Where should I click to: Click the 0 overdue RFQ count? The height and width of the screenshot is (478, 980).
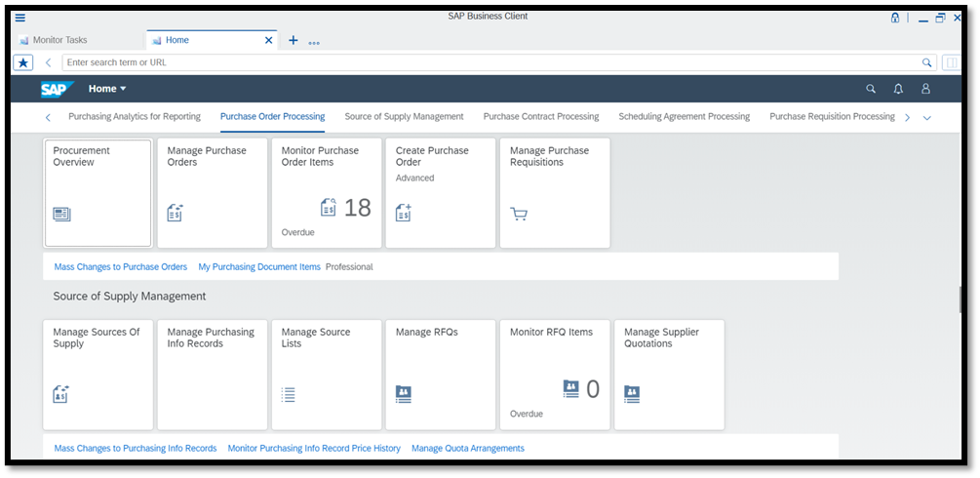click(x=593, y=389)
